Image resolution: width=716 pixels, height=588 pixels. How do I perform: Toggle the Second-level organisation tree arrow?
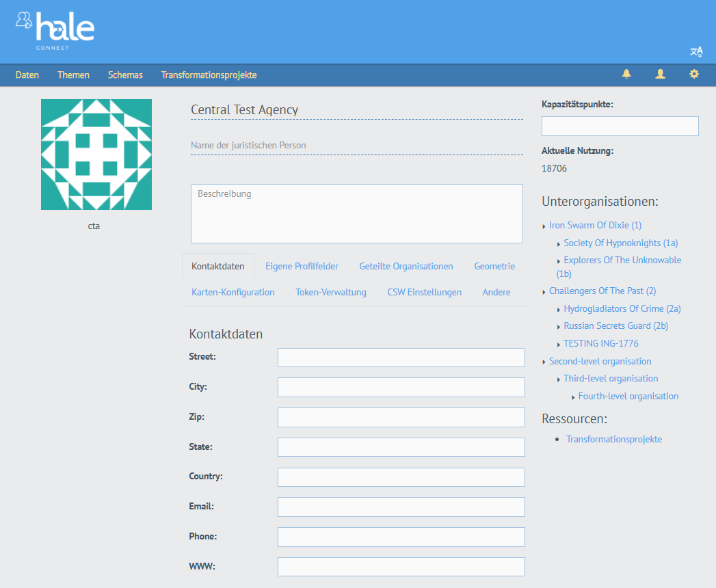[x=544, y=362]
